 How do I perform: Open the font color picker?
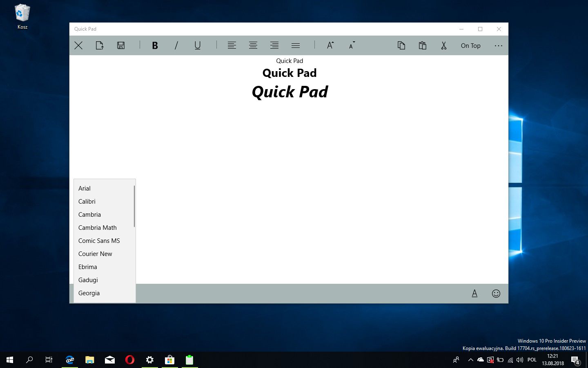tap(474, 293)
